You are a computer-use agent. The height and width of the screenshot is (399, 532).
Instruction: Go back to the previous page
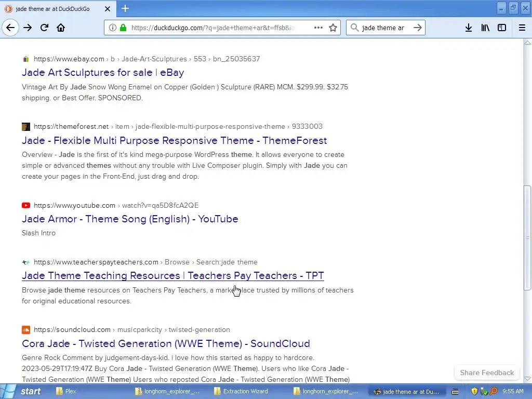pyautogui.click(x=10, y=28)
